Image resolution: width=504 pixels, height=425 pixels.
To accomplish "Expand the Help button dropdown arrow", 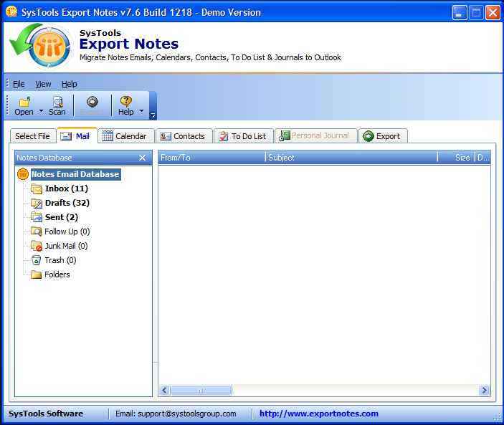I will (x=141, y=111).
